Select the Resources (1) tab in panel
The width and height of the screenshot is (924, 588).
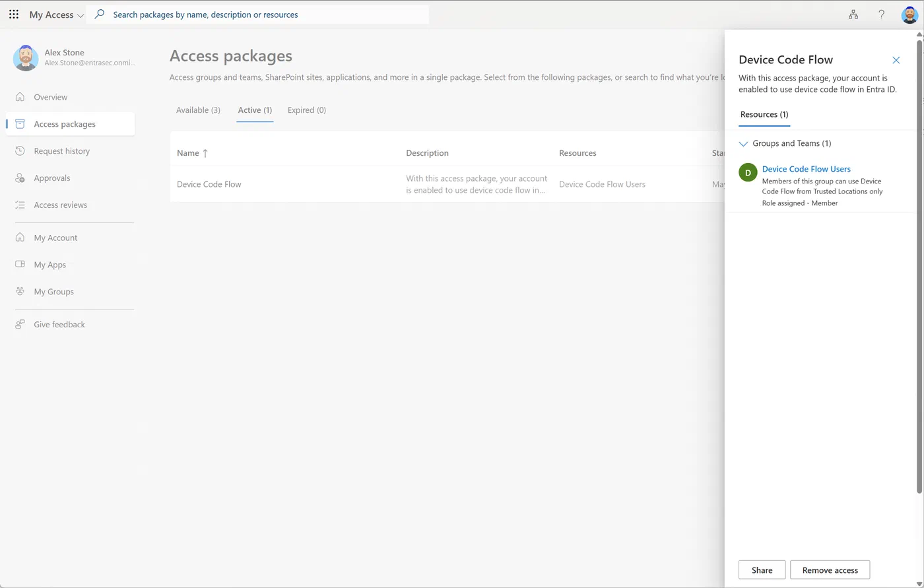764,115
